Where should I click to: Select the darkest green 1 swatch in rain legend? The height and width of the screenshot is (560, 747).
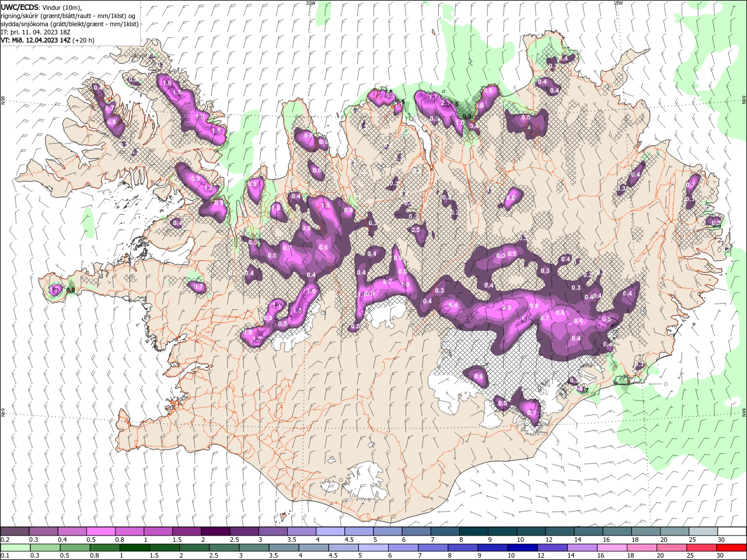point(135,548)
